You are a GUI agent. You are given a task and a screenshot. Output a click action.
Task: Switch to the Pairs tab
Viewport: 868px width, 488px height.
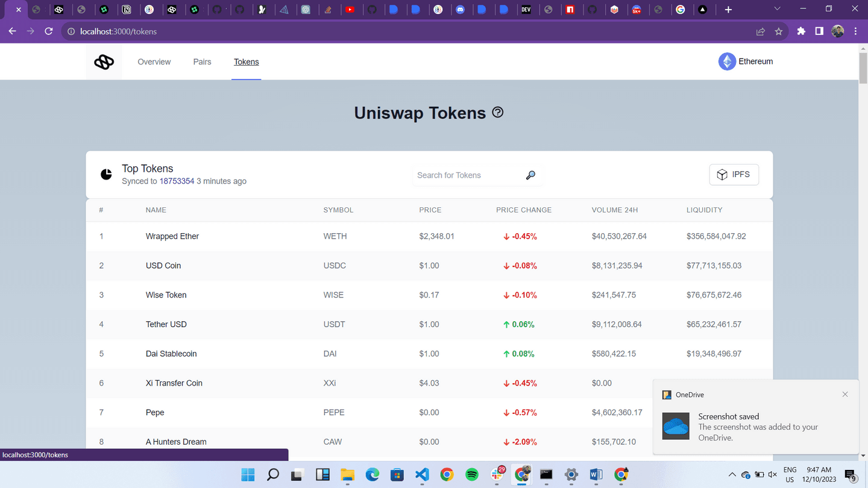tap(202, 61)
